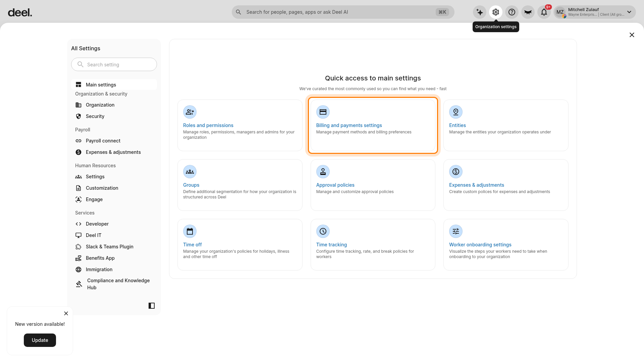Click the Security shield icon in sidebar
This screenshot has height=362, width=644.
(x=78, y=116)
